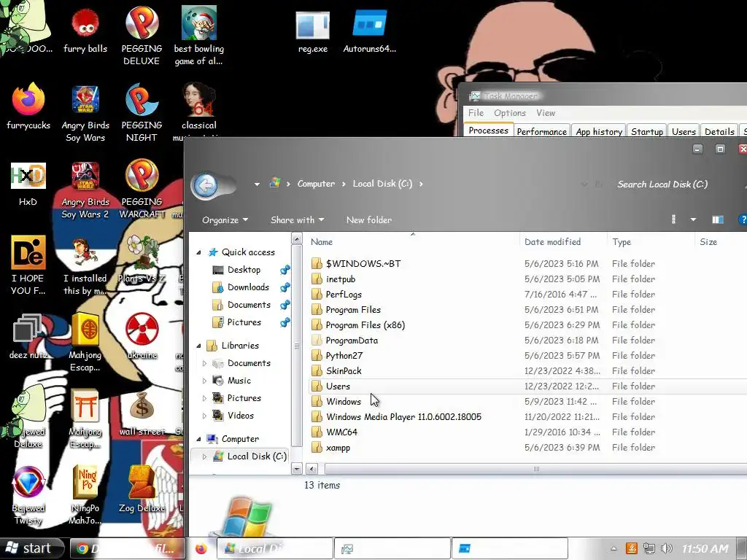The image size is (747, 560).
Task: Sort by Date modified column header
Action: click(x=563, y=242)
